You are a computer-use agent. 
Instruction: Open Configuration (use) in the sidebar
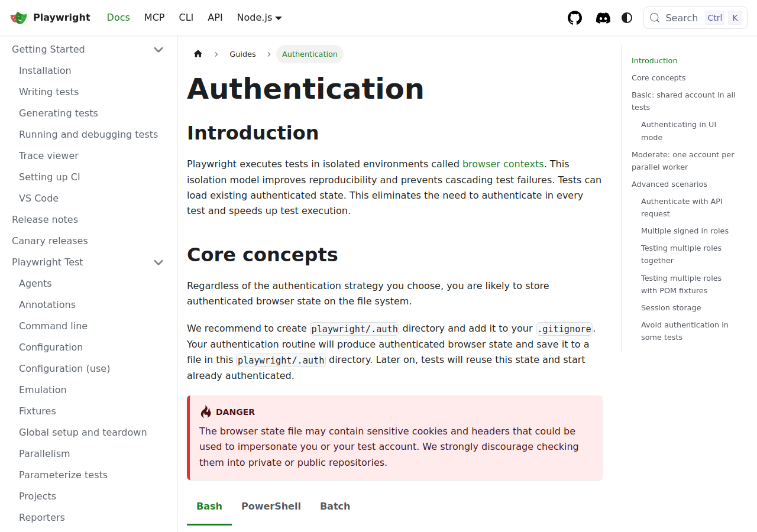(x=64, y=369)
